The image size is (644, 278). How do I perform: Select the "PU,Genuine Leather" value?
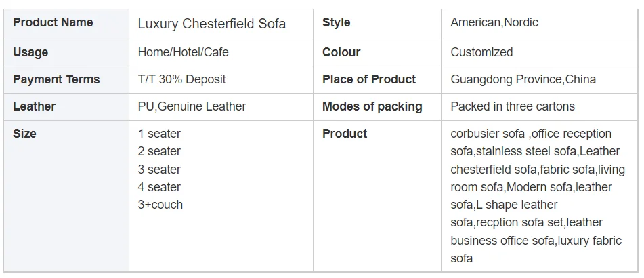point(192,106)
